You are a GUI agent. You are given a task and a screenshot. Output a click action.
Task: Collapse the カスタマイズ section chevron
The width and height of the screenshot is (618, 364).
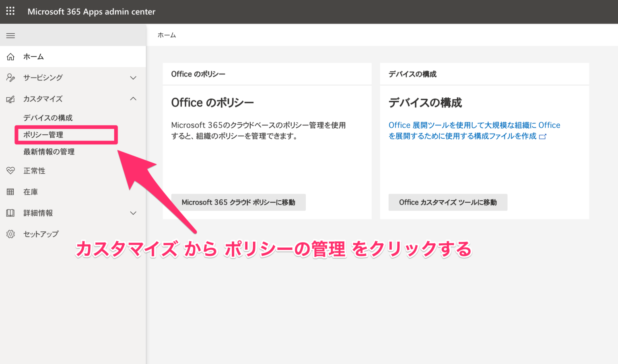click(133, 99)
